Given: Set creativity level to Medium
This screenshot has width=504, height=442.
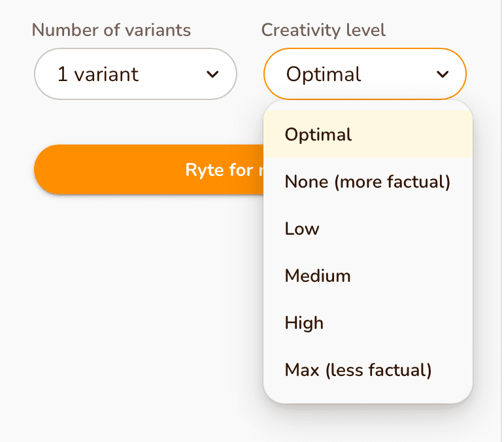Looking at the screenshot, I should tap(318, 276).
